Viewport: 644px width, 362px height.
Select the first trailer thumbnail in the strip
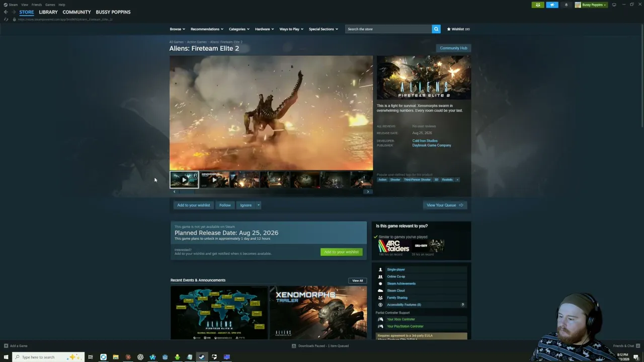click(x=184, y=179)
